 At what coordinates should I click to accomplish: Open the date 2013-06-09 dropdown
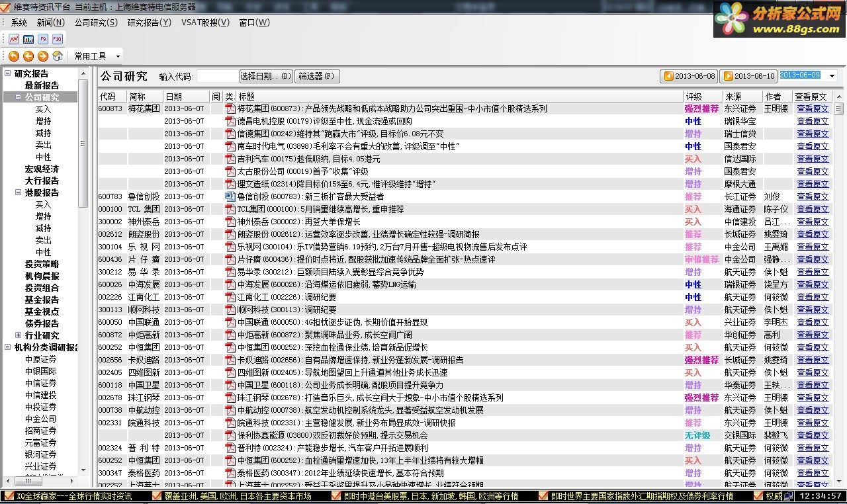[x=832, y=76]
